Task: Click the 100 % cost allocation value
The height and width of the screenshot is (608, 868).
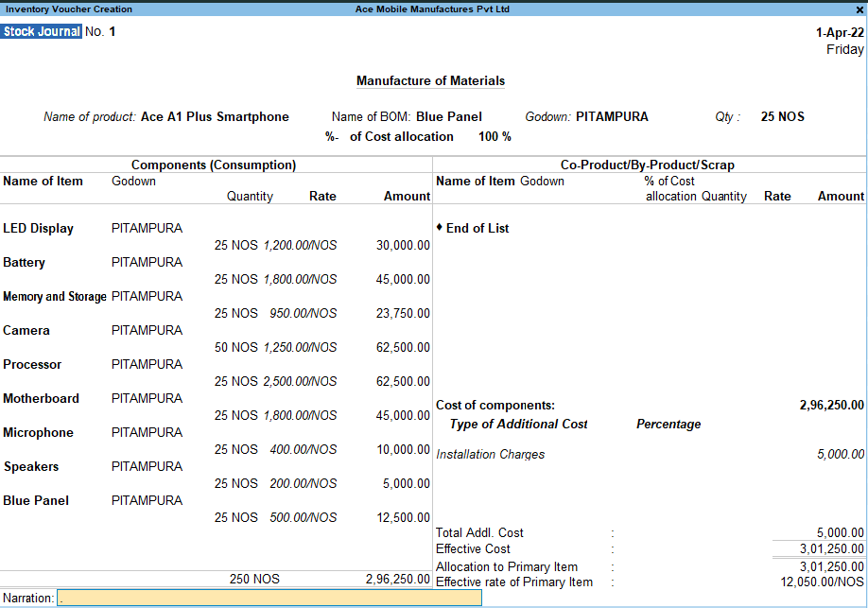Action: pyautogui.click(x=495, y=136)
